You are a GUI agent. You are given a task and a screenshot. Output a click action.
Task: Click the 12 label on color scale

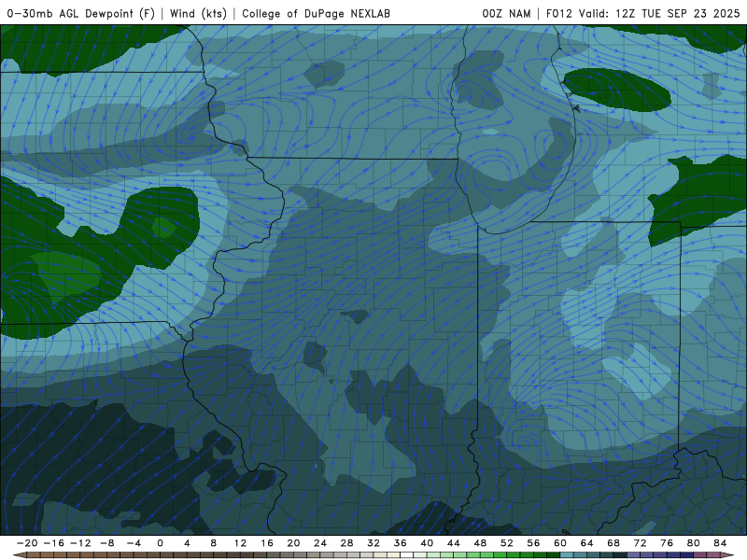[x=240, y=543]
